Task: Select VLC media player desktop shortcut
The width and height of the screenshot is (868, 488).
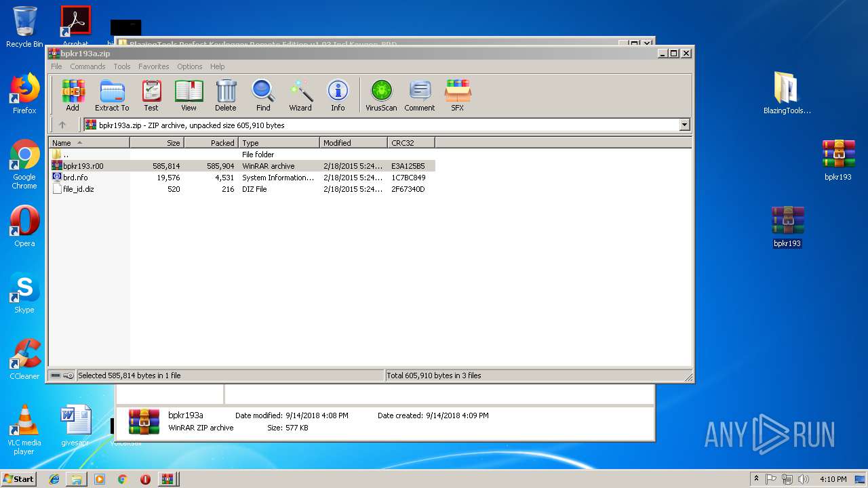Action: tap(24, 430)
